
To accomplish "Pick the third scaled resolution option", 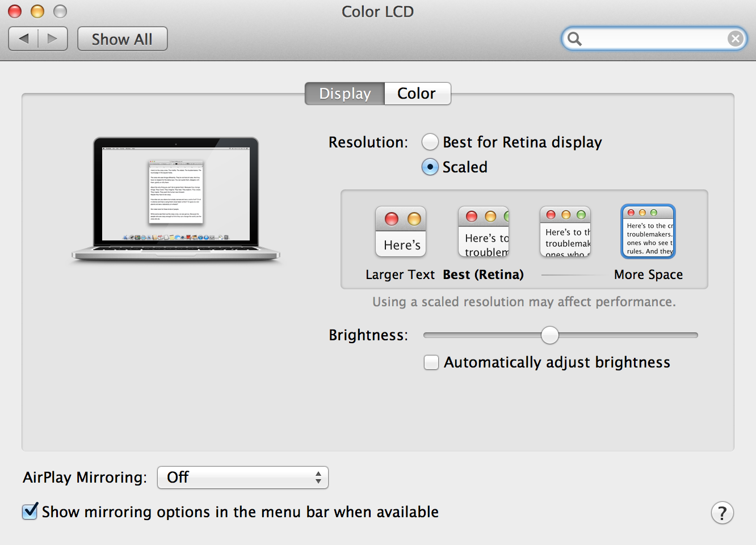I will tap(565, 231).
